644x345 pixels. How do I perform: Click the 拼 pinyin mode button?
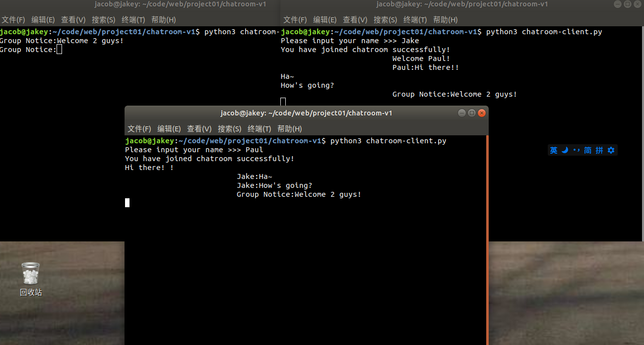(x=599, y=150)
